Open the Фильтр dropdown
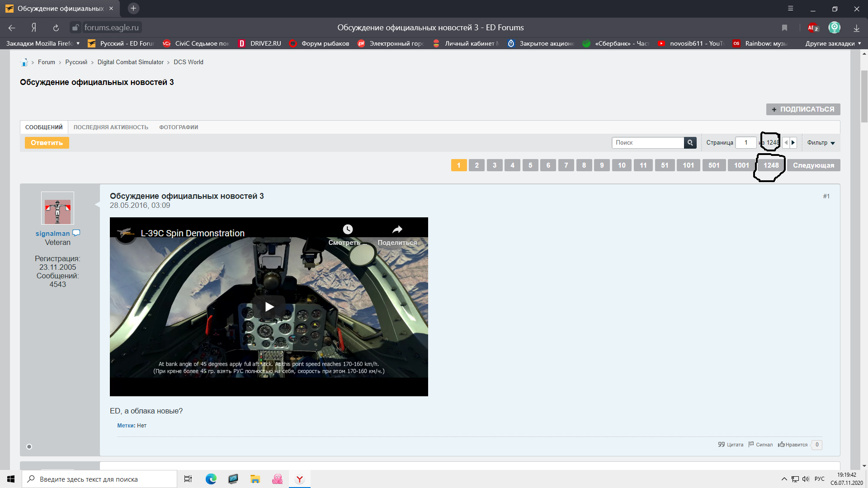The width and height of the screenshot is (868, 488). [821, 143]
